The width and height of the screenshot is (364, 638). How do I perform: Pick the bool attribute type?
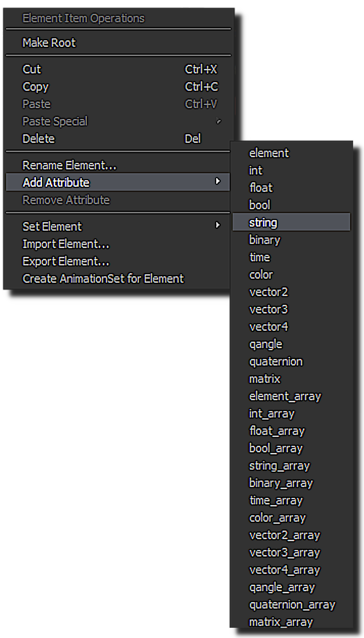tap(260, 205)
